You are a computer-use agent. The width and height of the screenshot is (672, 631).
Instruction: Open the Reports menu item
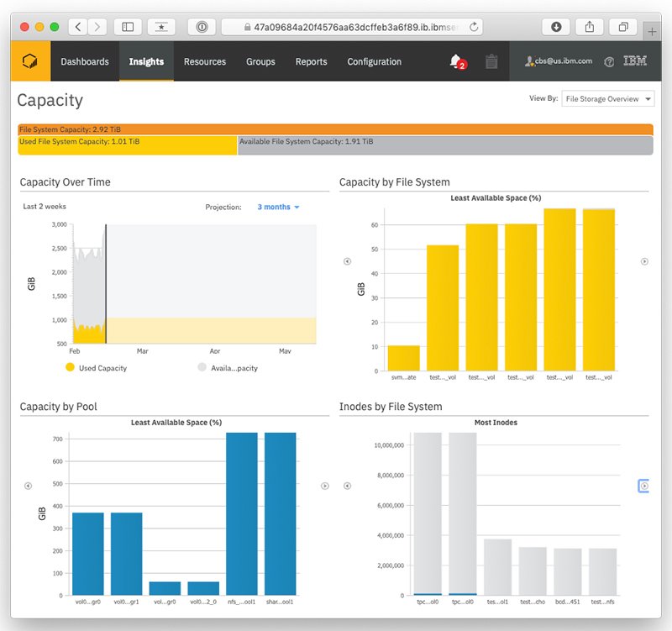(x=311, y=60)
